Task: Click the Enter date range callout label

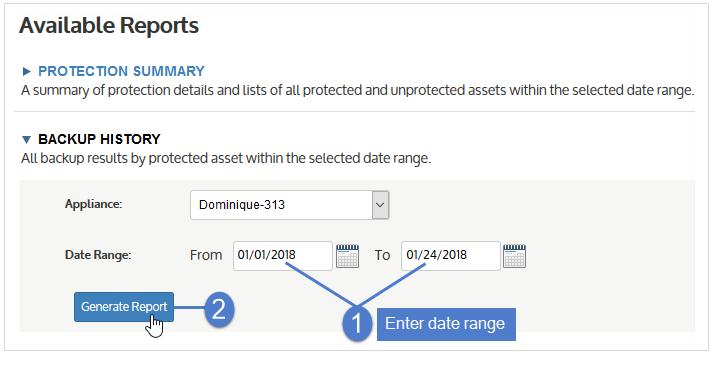Action: pos(446,324)
